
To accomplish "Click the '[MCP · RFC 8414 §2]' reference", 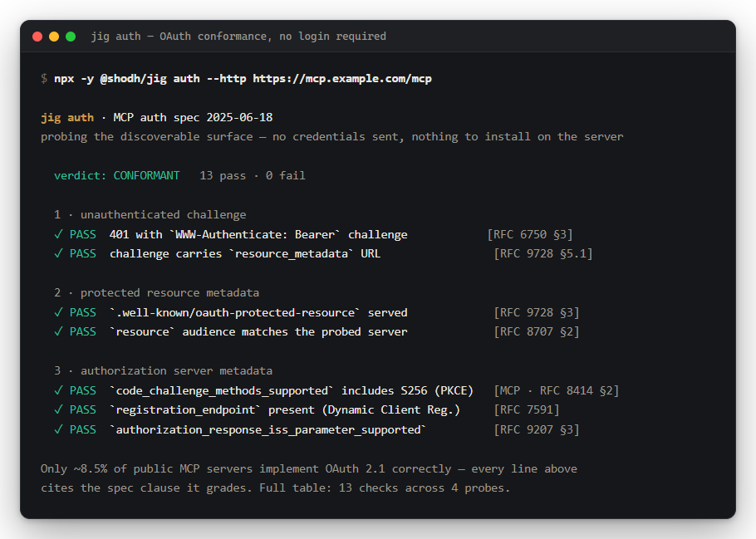I will (556, 391).
